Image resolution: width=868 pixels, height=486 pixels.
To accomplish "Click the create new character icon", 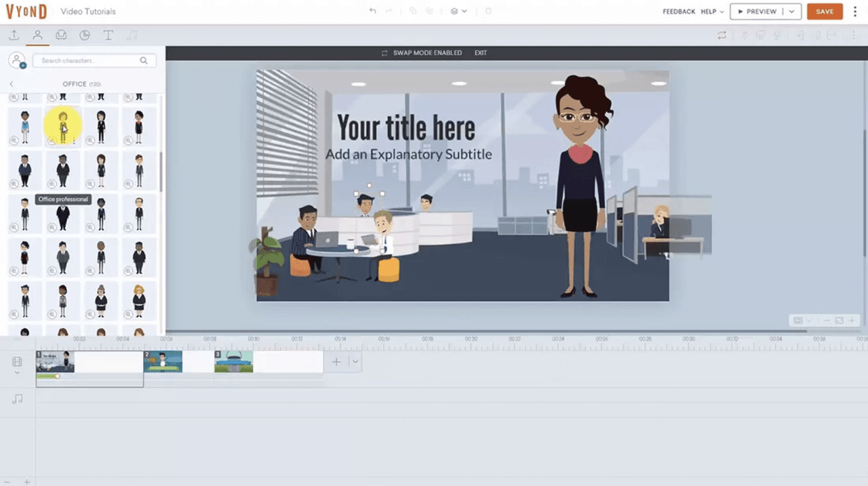I will click(17, 60).
